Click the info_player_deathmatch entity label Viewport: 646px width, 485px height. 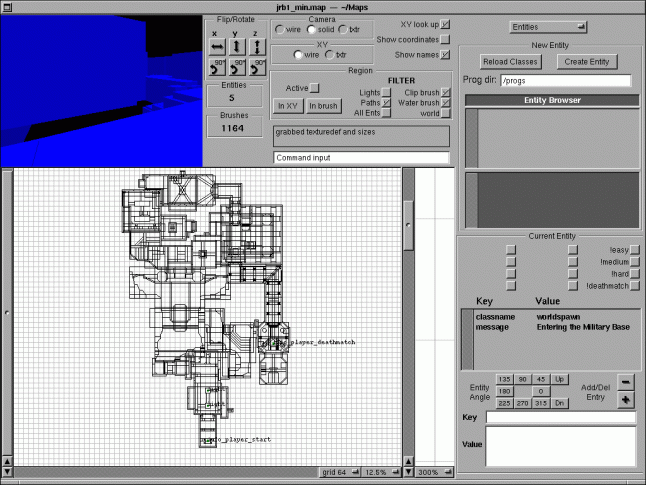(x=317, y=342)
